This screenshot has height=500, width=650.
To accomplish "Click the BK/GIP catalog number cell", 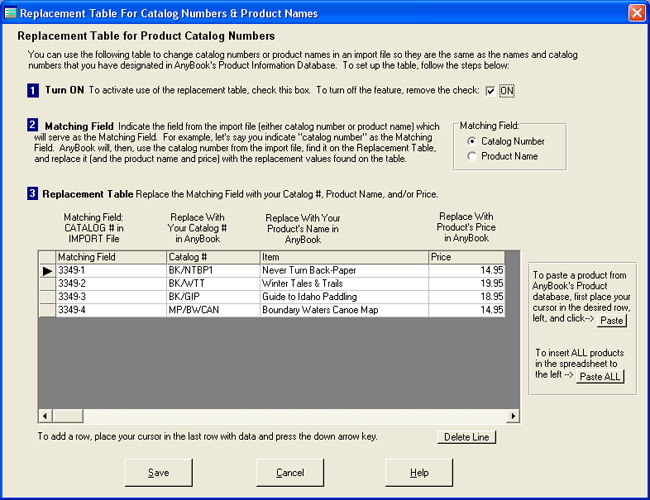I will 212,297.
